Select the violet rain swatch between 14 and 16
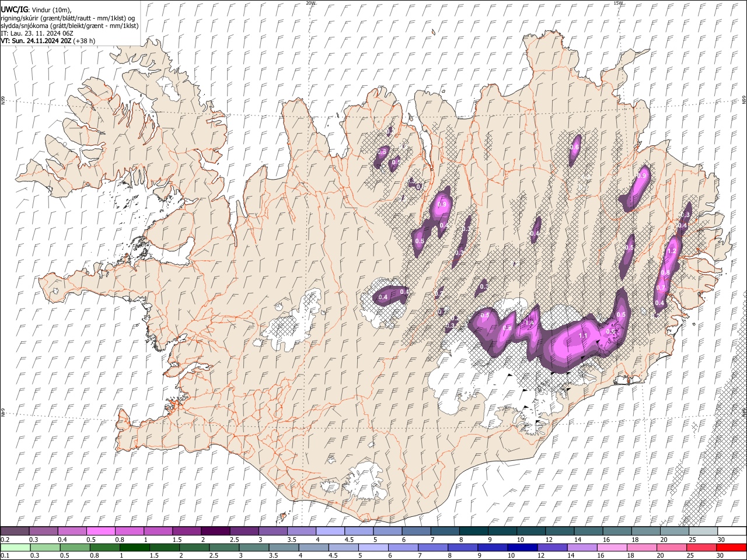Image resolution: width=747 pixels, height=560 pixels. (x=581, y=547)
